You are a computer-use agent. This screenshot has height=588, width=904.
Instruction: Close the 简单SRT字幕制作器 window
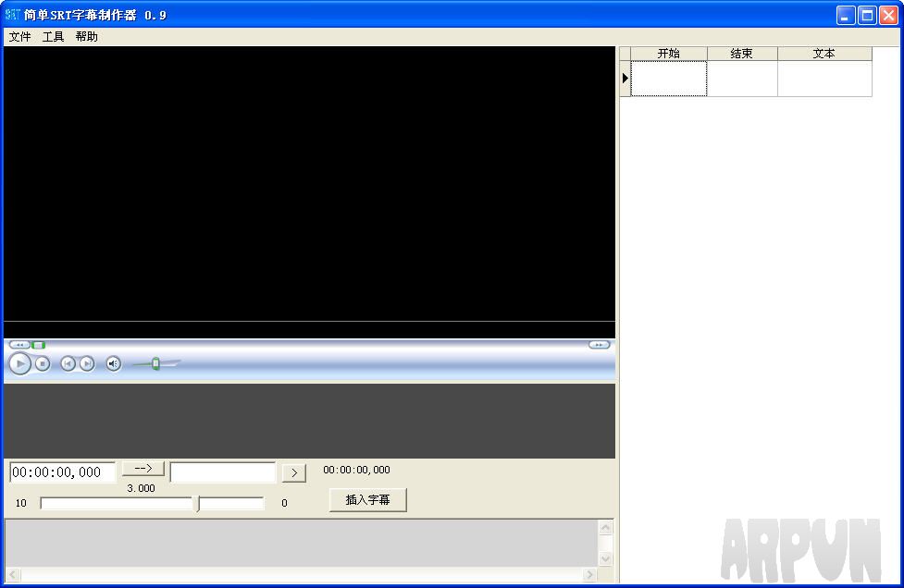[x=888, y=15]
